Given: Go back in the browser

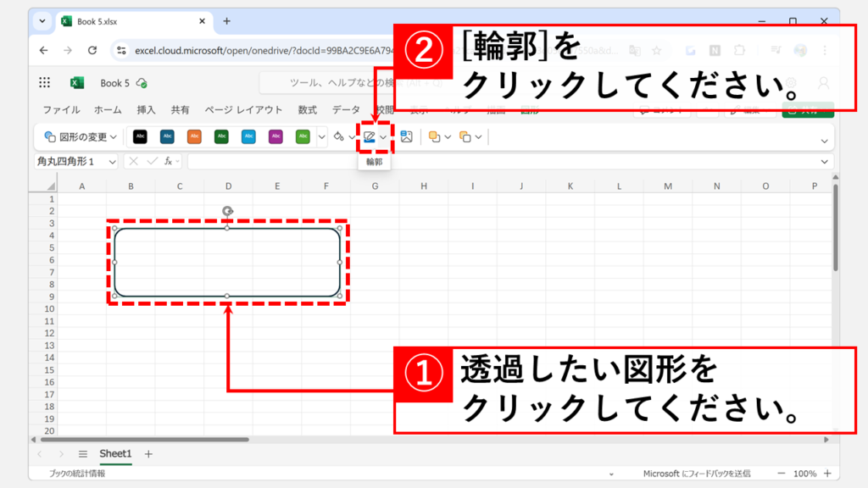Looking at the screenshot, I should 44,50.
